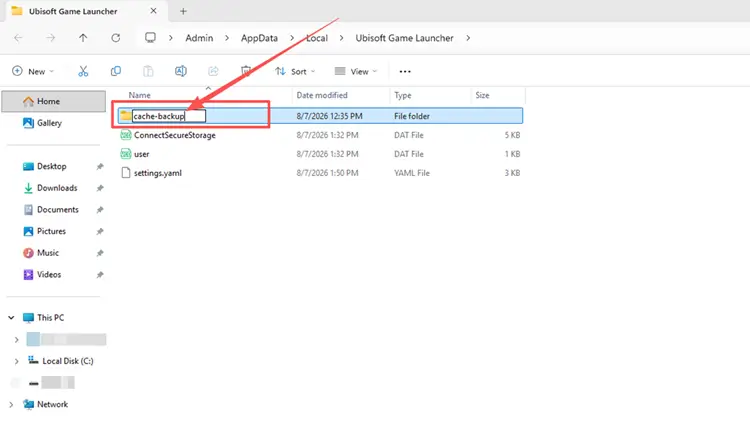The width and height of the screenshot is (750, 443).
Task: Click Ubisoft Game Launcher breadcrumb
Action: tap(404, 38)
